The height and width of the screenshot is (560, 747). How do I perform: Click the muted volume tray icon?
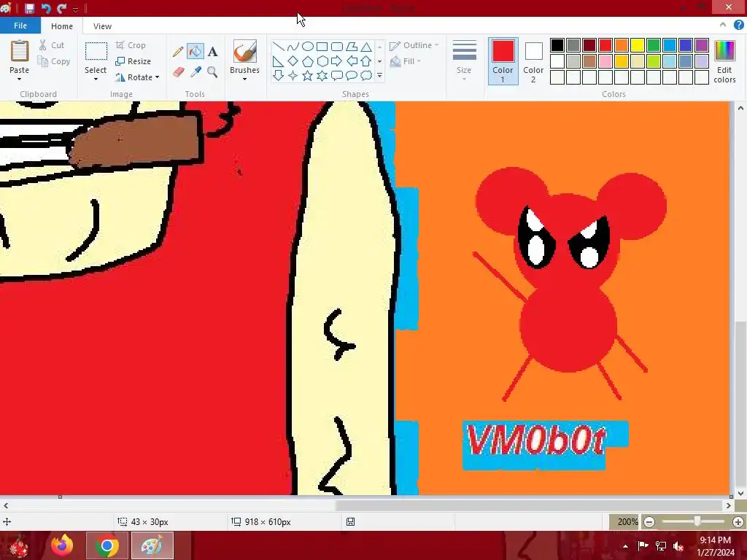click(x=678, y=546)
